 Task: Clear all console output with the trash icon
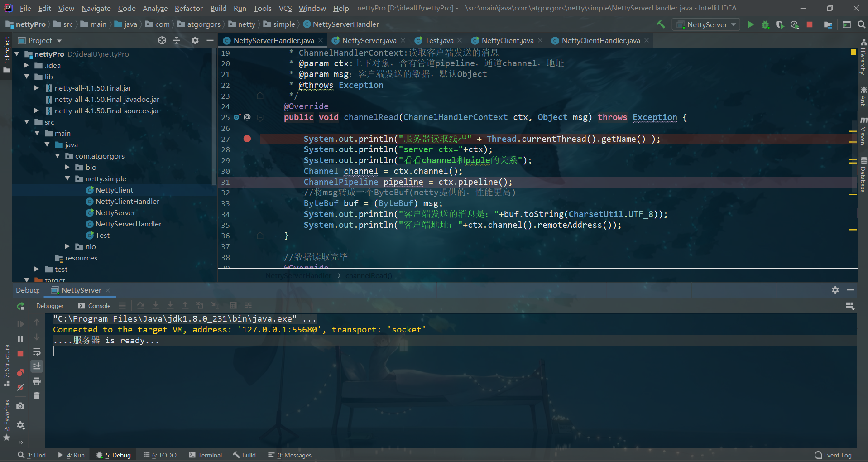pos(37,396)
